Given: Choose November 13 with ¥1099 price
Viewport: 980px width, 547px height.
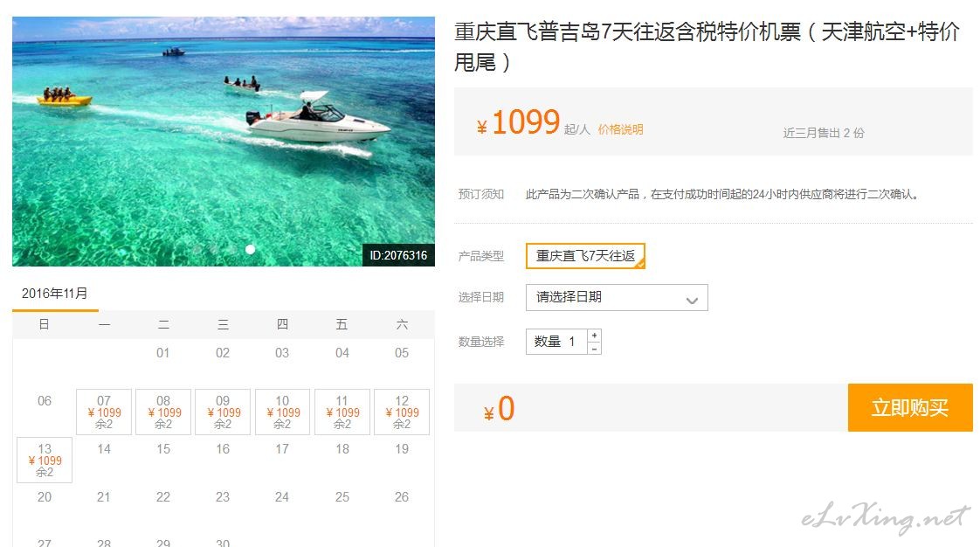Looking at the screenshot, I should [x=45, y=460].
